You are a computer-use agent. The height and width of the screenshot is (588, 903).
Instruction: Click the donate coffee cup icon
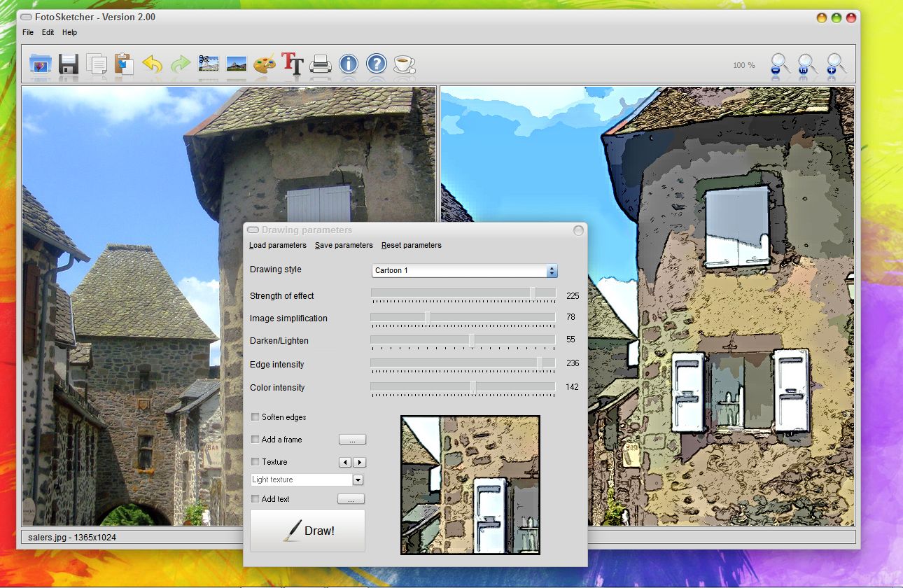click(x=405, y=64)
